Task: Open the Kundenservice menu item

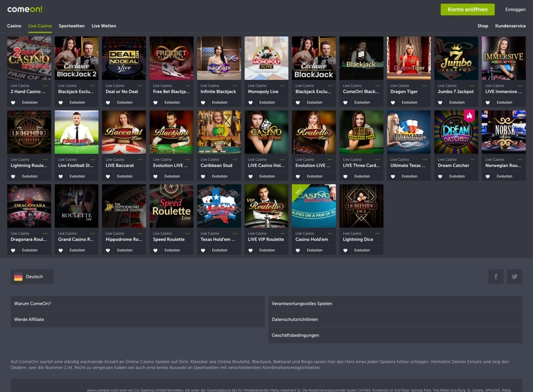Action: (510, 26)
